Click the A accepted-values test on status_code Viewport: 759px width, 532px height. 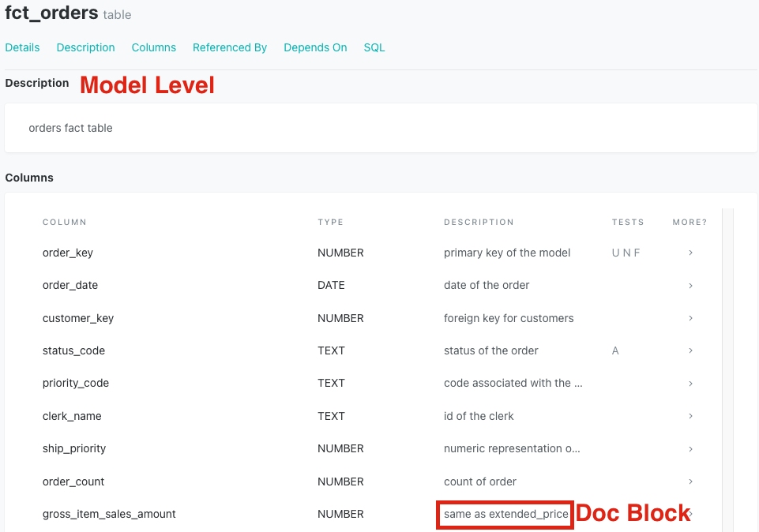pyautogui.click(x=615, y=350)
